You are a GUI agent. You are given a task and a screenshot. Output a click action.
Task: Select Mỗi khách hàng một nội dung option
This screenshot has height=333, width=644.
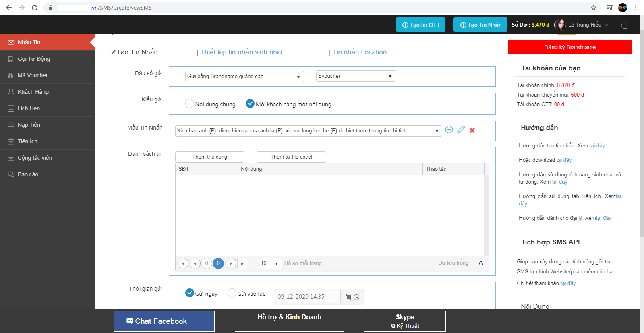point(250,103)
